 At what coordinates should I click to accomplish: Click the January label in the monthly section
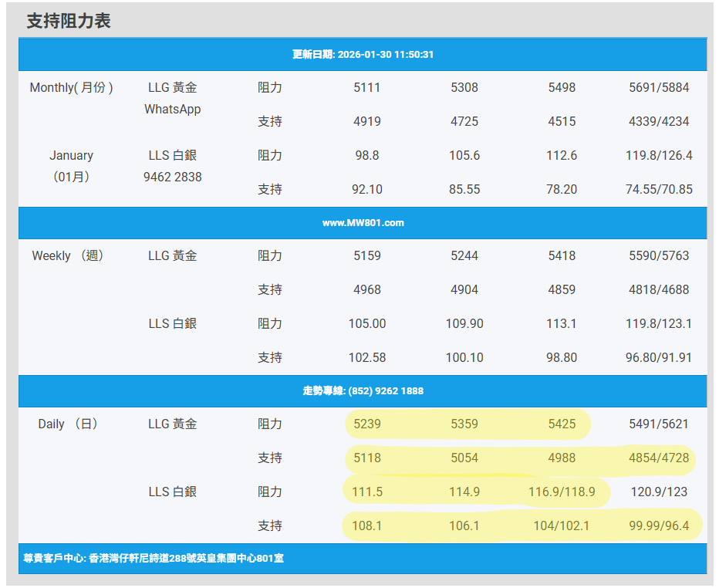(x=72, y=156)
